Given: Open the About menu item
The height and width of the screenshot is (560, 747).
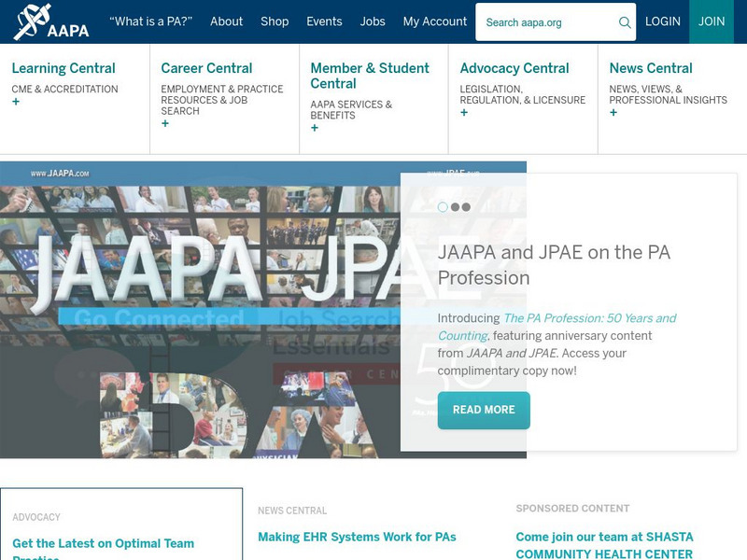Looking at the screenshot, I should point(226,21).
